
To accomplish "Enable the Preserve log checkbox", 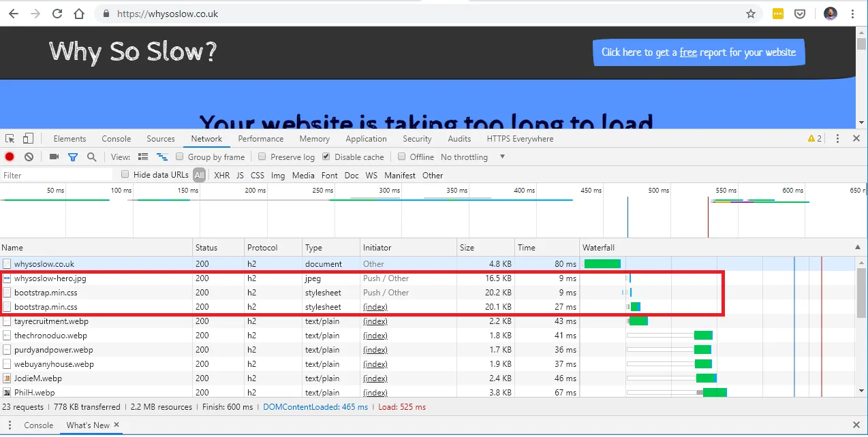I will point(262,157).
